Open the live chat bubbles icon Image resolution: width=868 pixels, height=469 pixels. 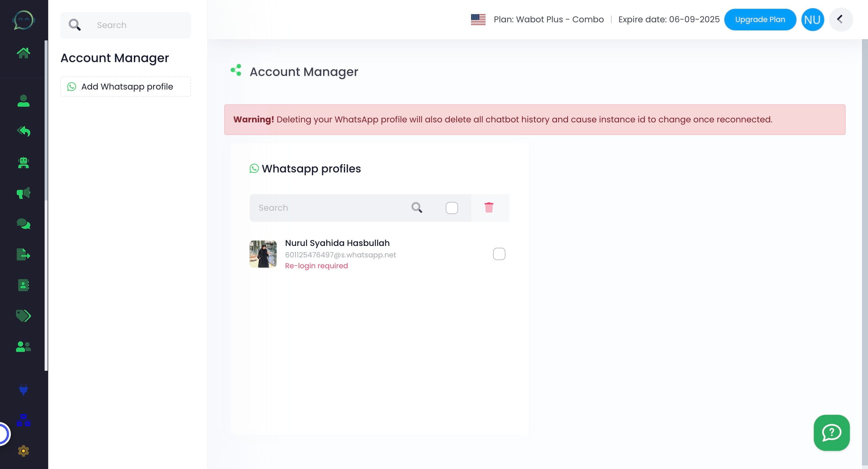(24, 223)
